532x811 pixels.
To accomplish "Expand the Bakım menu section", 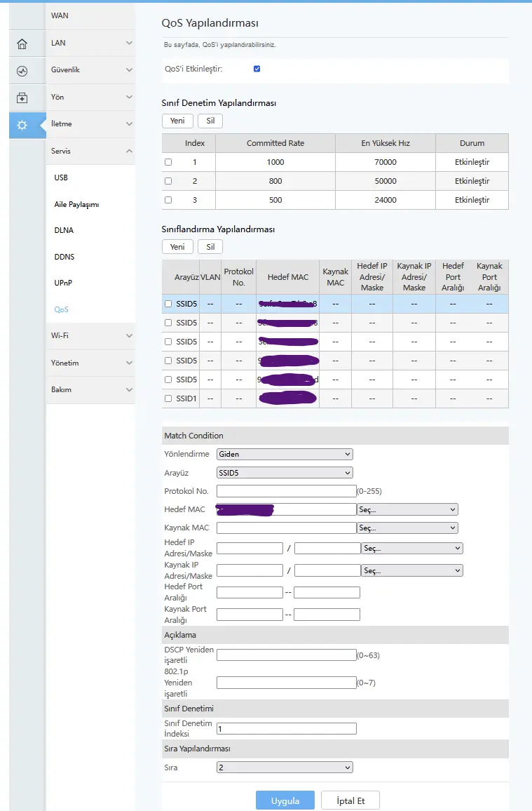I will 90,389.
